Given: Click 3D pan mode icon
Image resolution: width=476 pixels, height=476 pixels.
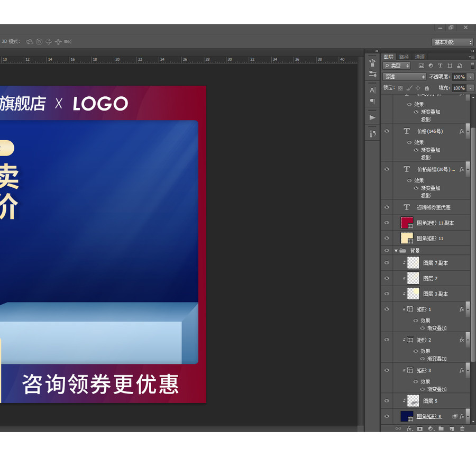Looking at the screenshot, I should tap(49, 42).
